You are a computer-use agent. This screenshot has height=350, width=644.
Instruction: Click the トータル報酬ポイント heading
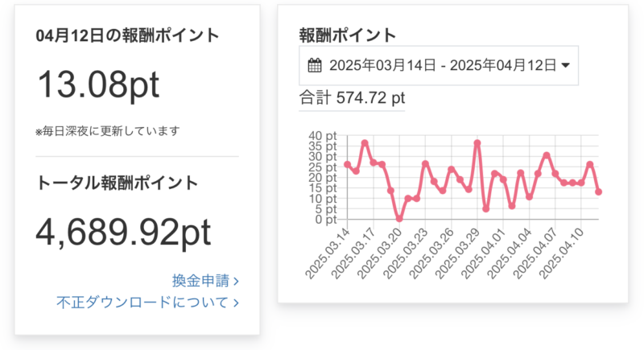pos(117,183)
